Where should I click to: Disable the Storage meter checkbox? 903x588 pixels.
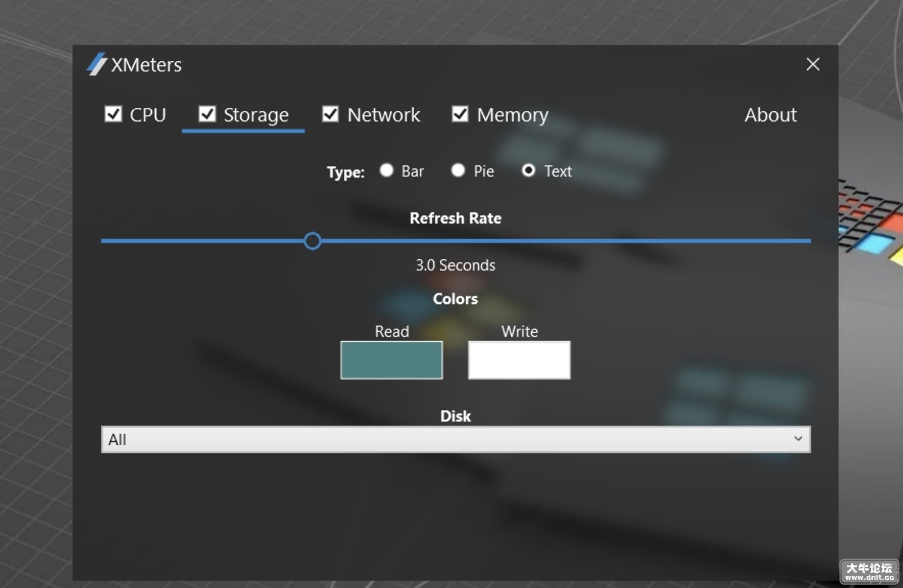click(207, 114)
